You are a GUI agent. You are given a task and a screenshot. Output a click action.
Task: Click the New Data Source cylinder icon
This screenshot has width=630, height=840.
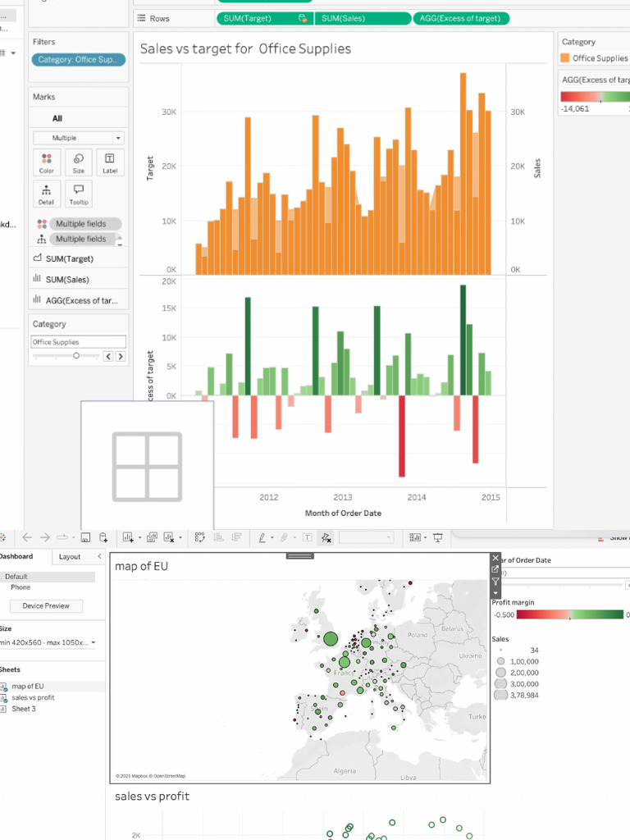tap(103, 537)
